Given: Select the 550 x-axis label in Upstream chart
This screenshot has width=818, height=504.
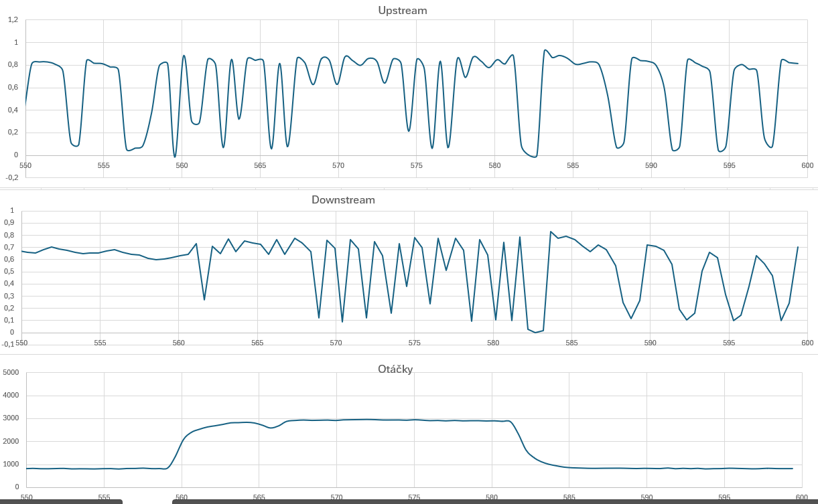Looking at the screenshot, I should click(x=25, y=165).
